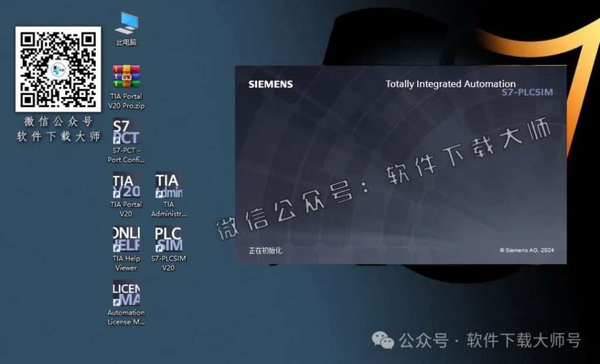The width and height of the screenshot is (600, 364).
Task: Click the small logo inside the QR code
Action: (59, 69)
